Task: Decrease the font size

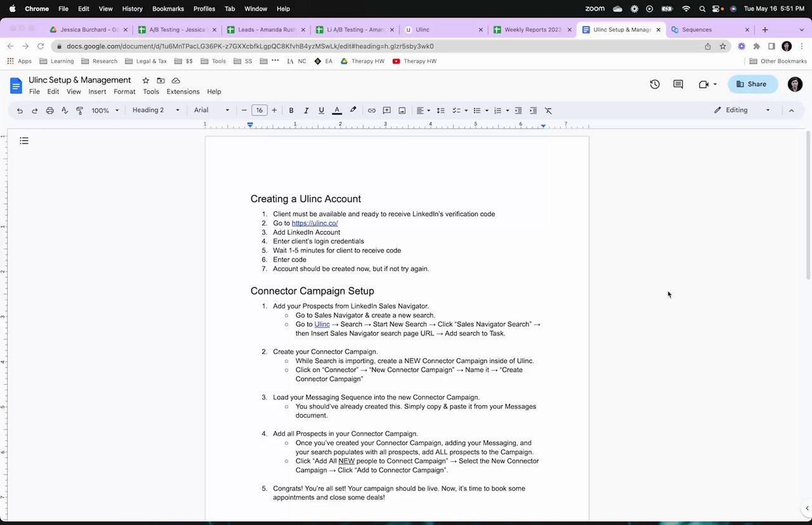Action: point(244,110)
